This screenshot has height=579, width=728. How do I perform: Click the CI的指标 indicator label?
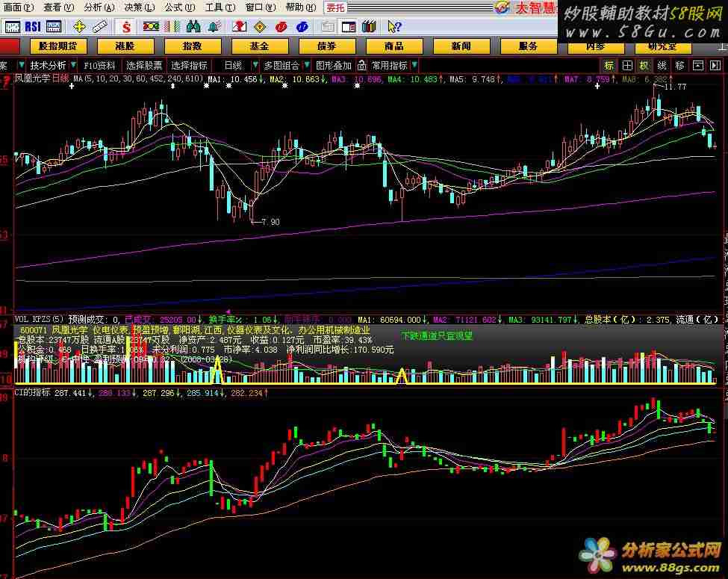click(33, 393)
